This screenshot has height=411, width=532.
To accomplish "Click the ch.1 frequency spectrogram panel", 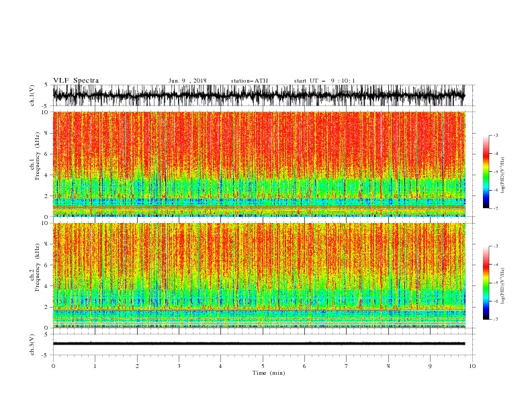I will (x=259, y=164).
